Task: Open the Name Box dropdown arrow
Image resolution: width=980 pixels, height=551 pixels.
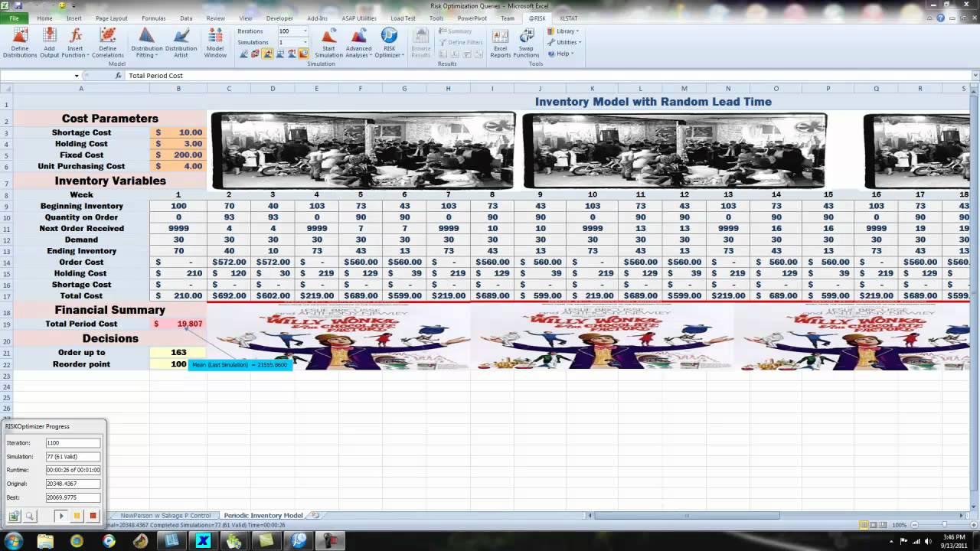Action: point(77,76)
